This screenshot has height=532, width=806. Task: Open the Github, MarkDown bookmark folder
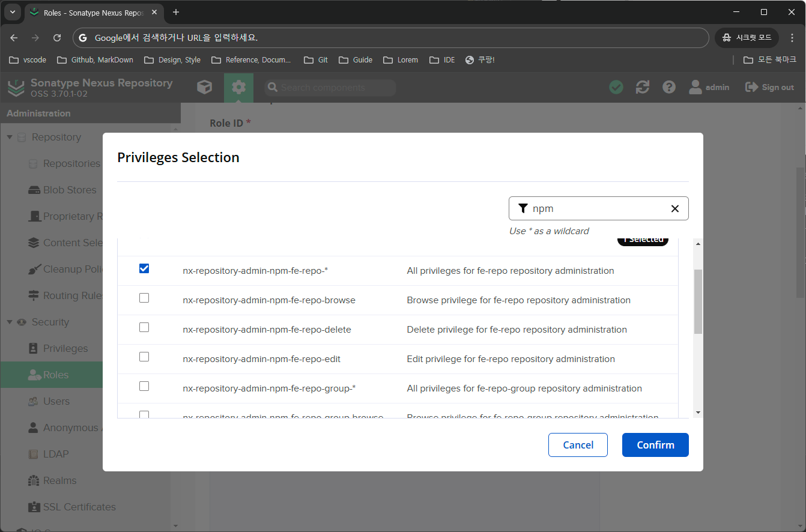[x=95, y=59]
